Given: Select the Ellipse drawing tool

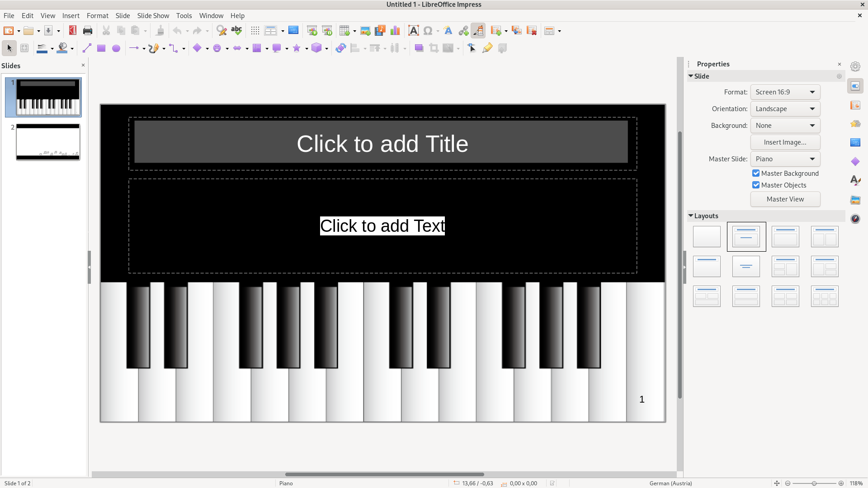Looking at the screenshot, I should coord(116,48).
